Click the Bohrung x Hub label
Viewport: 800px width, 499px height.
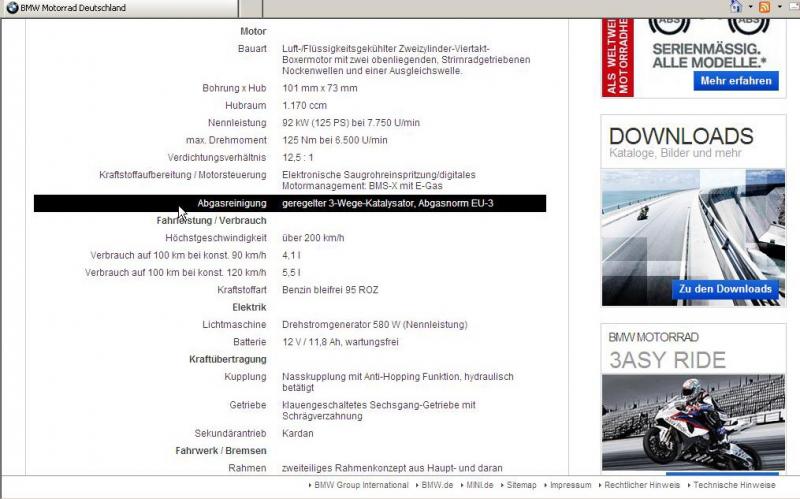(234, 88)
